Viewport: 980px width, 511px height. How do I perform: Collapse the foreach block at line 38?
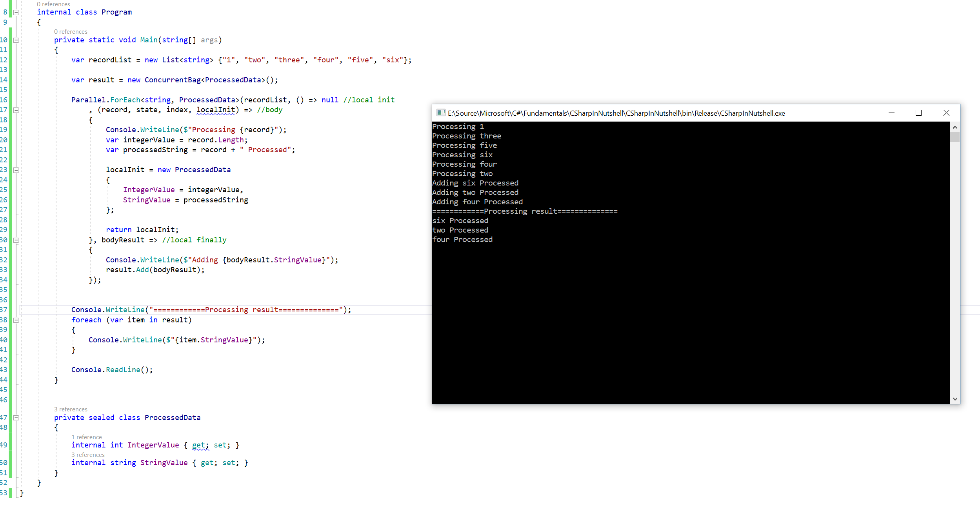[x=16, y=320]
